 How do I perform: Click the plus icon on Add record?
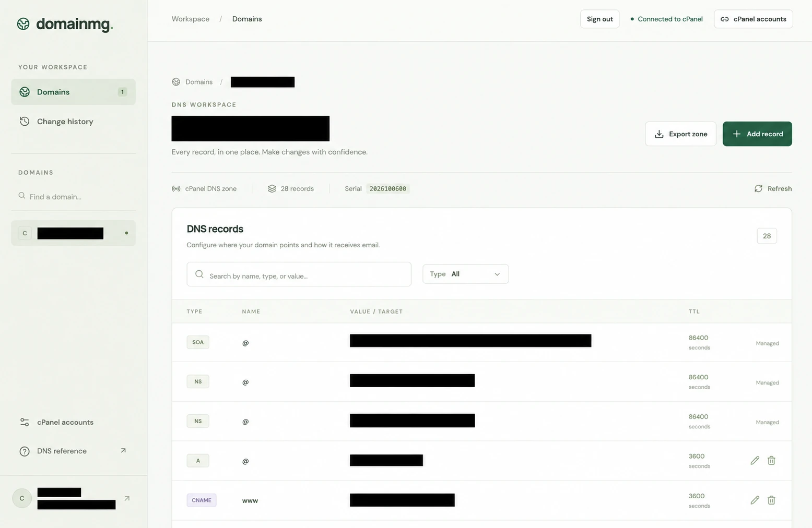[737, 134]
